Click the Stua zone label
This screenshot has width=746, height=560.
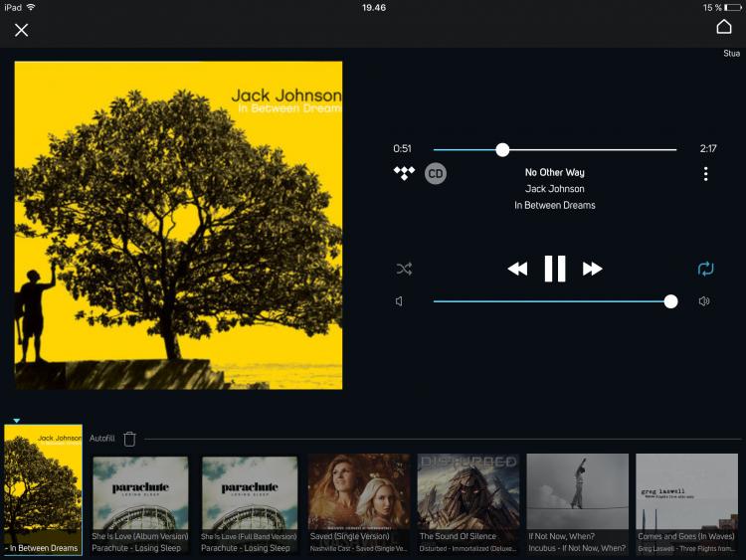pyautogui.click(x=732, y=54)
